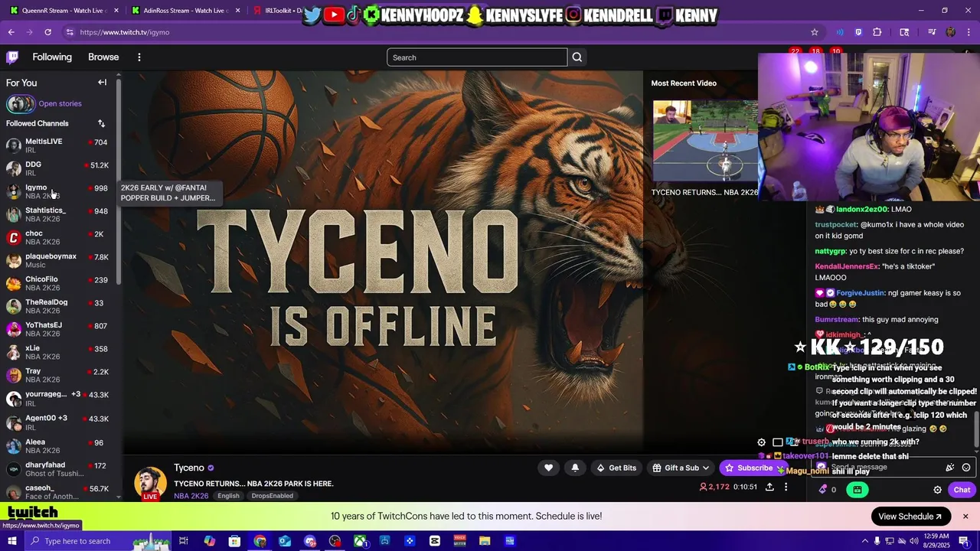This screenshot has height=551, width=980.
Task: Click the green chat rewards icon
Action: (x=857, y=490)
